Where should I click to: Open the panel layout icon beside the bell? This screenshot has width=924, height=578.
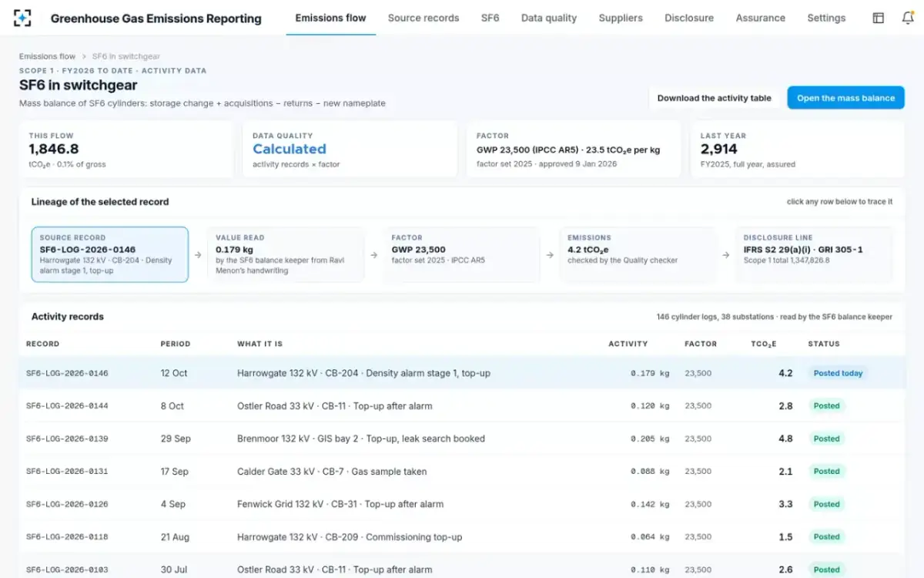tap(879, 18)
